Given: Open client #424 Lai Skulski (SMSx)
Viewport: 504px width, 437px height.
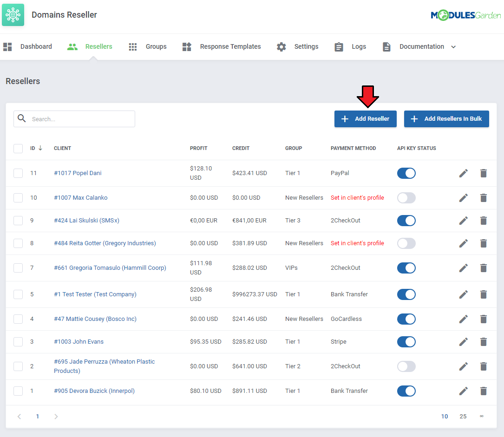Looking at the screenshot, I should pyautogui.click(x=86, y=221).
